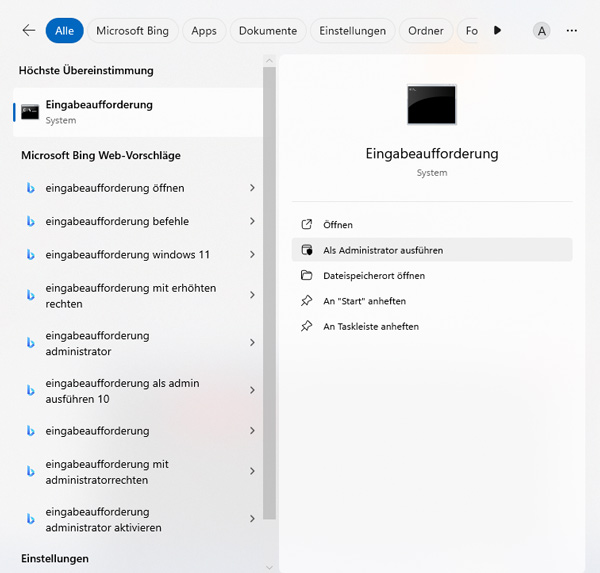The height and width of the screenshot is (573, 600).
Task: Click the Bing icon beside 'eingabeaufforderung öffnen'
Action: point(30,188)
